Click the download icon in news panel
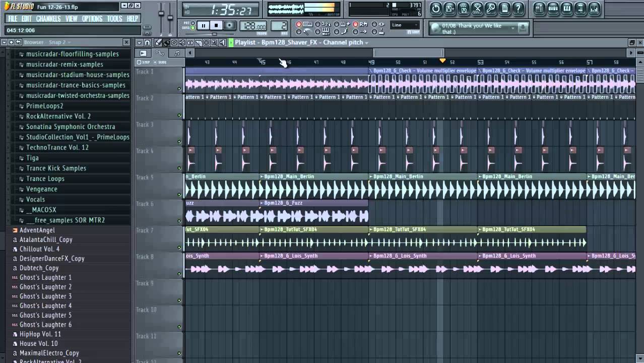This screenshot has width=644, height=363. click(523, 28)
